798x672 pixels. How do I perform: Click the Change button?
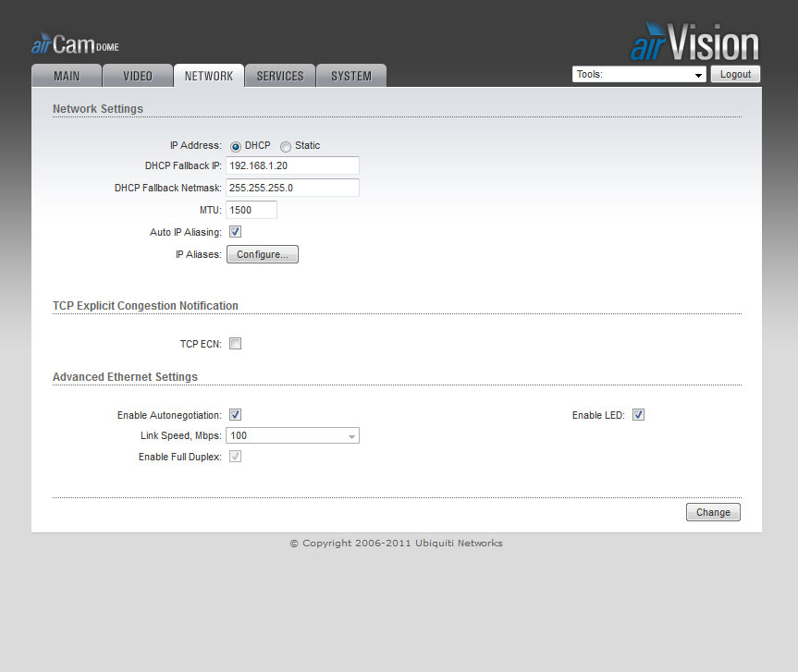[713, 512]
